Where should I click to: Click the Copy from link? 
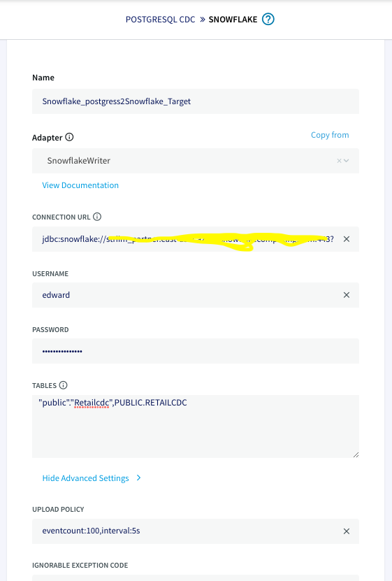(330, 135)
